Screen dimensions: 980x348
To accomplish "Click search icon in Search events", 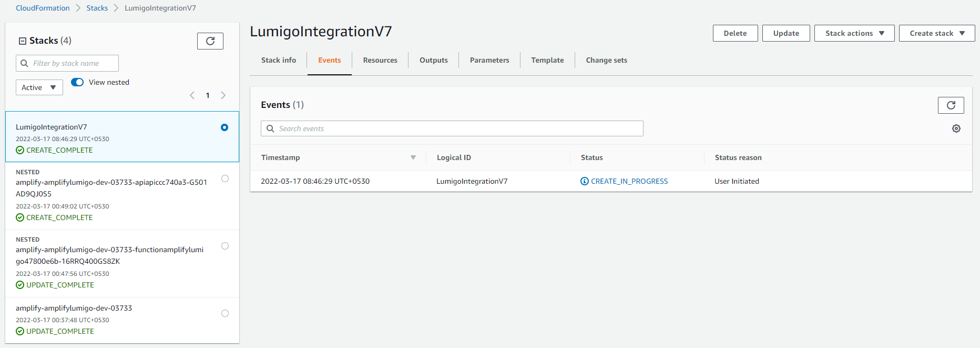I will (x=270, y=128).
